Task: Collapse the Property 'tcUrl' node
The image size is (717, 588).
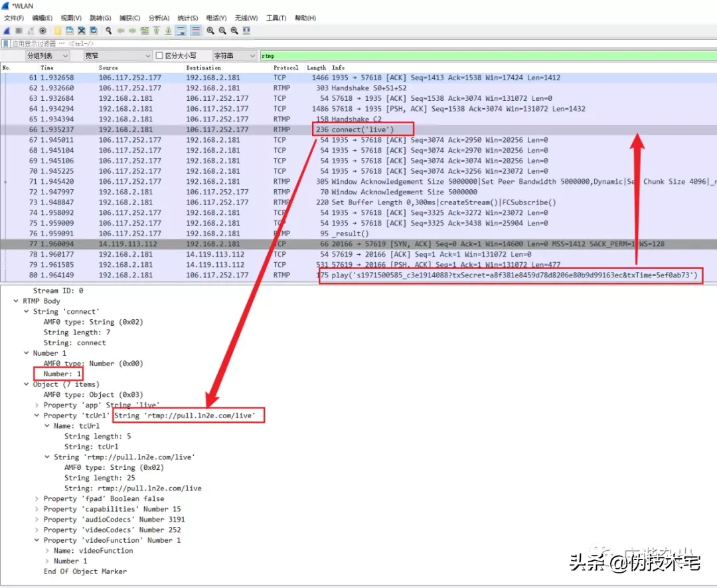Action: coord(37,415)
